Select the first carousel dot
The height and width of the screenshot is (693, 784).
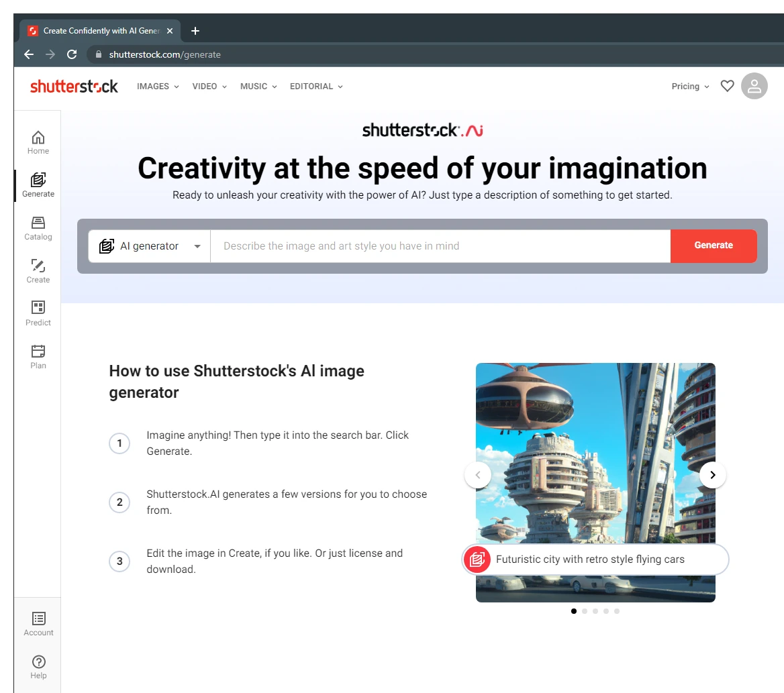(573, 611)
